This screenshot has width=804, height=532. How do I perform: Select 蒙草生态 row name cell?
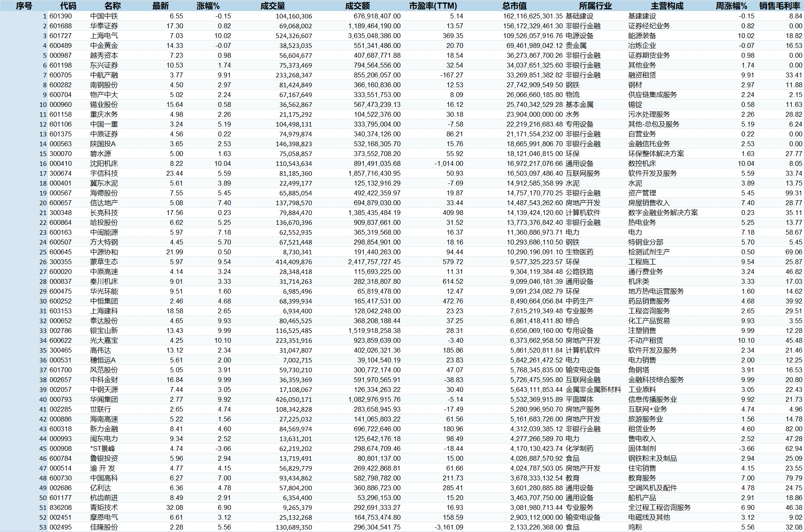104,262
